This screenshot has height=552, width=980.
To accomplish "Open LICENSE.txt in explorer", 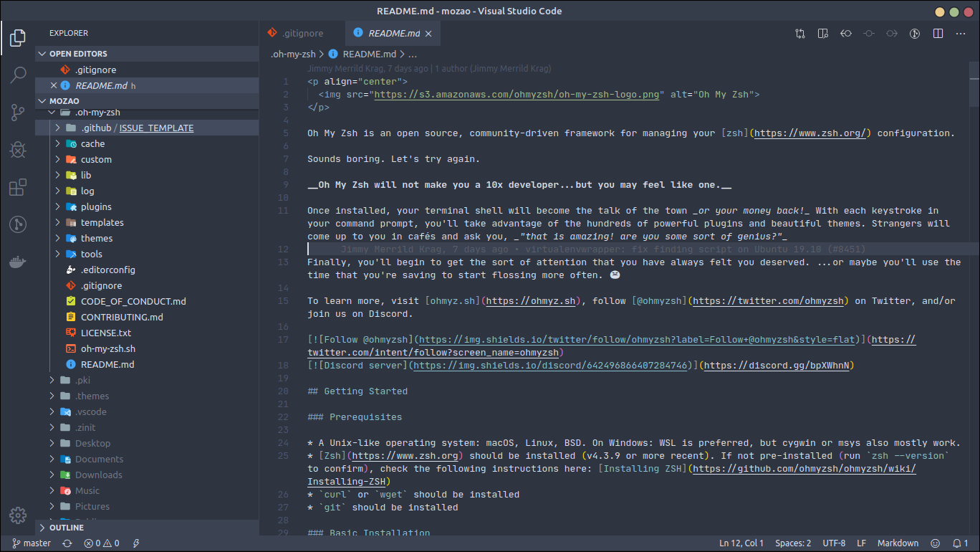I will 147,333.
